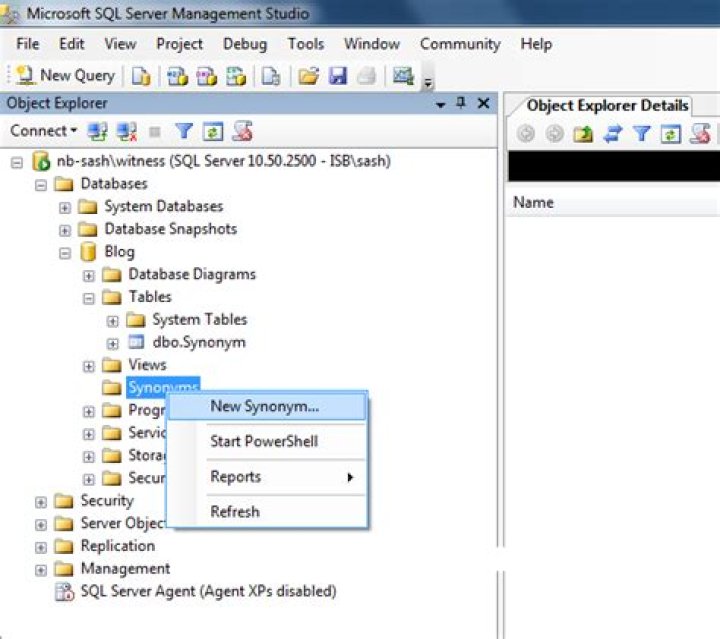Expand the Database Diagrams folder
This screenshot has height=639, width=720.
pos(89,275)
